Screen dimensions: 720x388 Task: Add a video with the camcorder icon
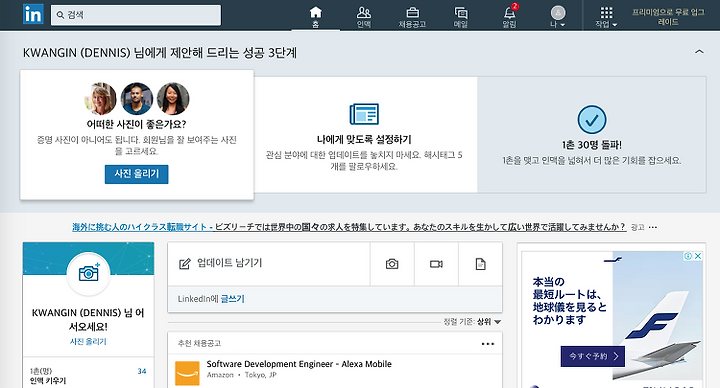(436, 264)
